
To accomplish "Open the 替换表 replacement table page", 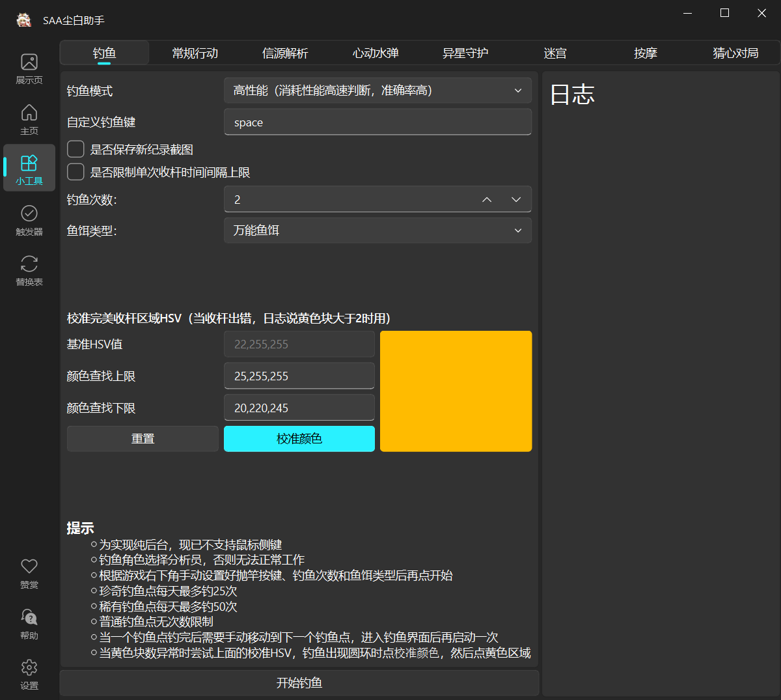I will (29, 270).
